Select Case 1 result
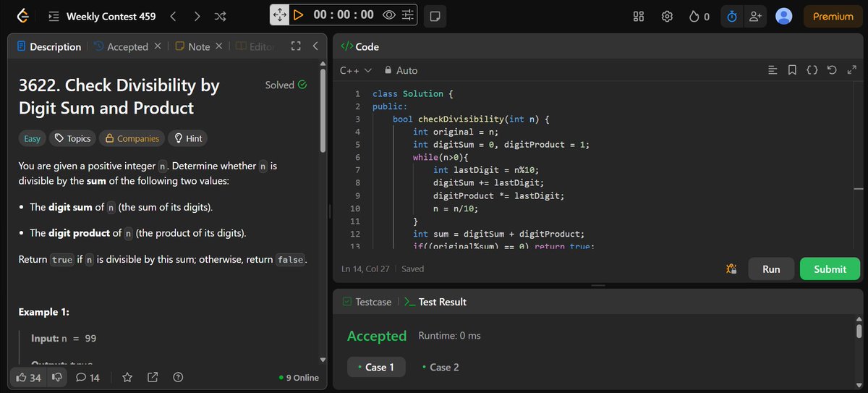868x393 pixels. pos(376,367)
